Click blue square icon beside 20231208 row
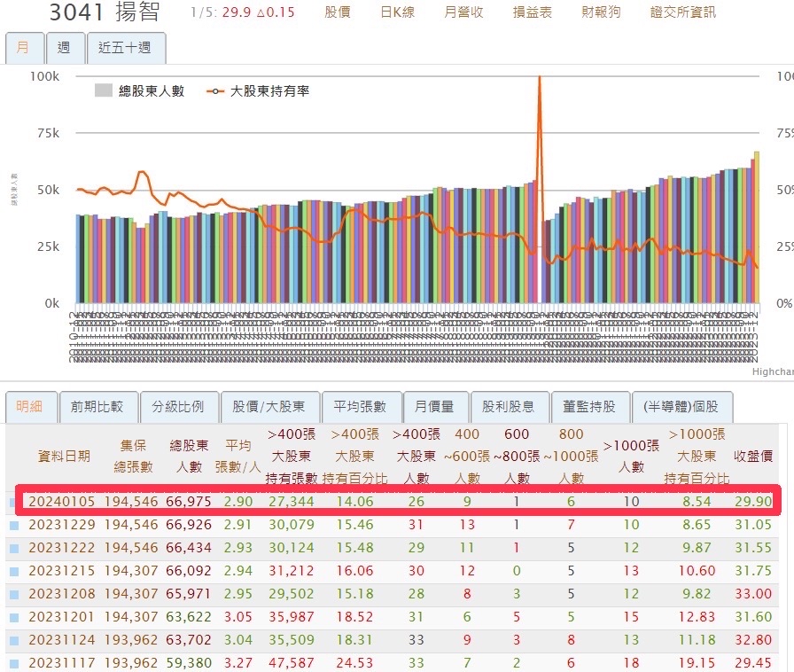The image size is (794, 672). pyautogui.click(x=13, y=595)
